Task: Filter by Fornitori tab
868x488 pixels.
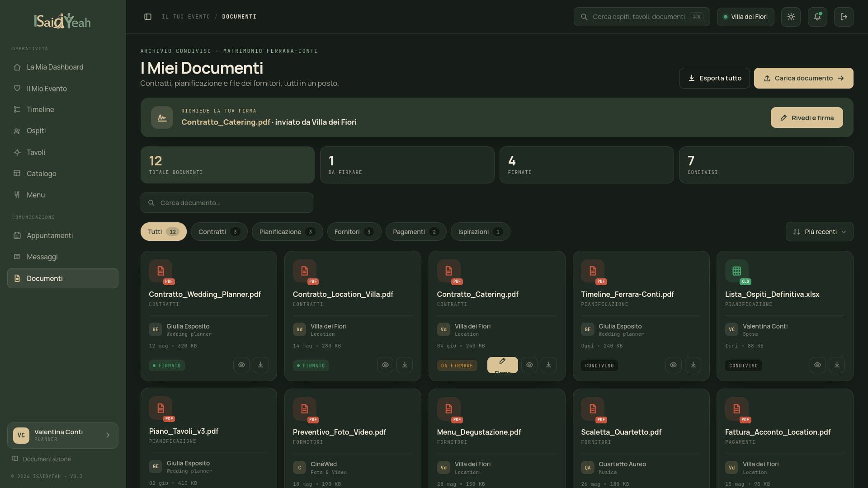Action: coord(354,232)
